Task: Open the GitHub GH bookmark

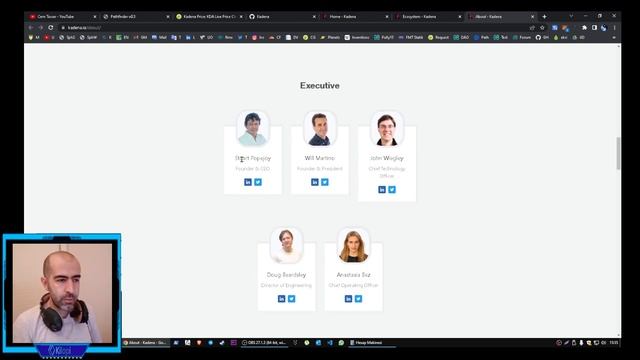Action: click(542, 37)
